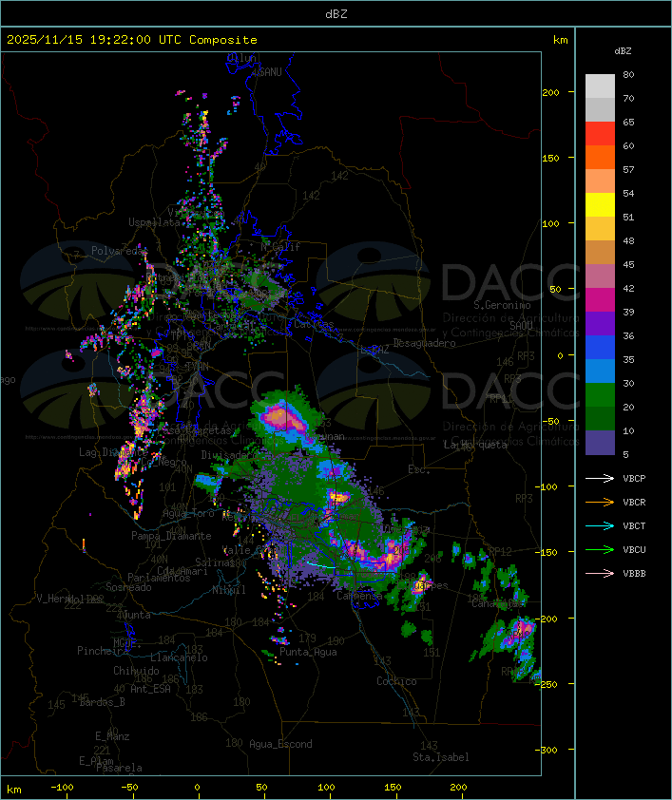
Task: Click the 'Desaguadero' place label
Action: pyautogui.click(x=424, y=343)
